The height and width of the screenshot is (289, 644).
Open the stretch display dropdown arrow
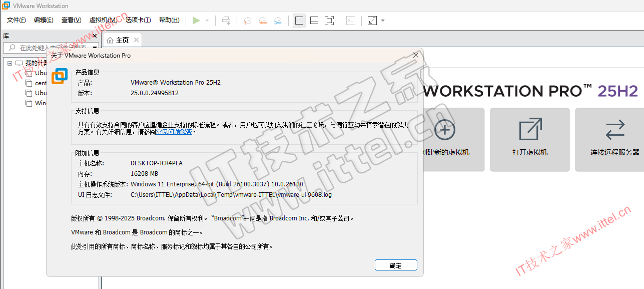coord(383,21)
